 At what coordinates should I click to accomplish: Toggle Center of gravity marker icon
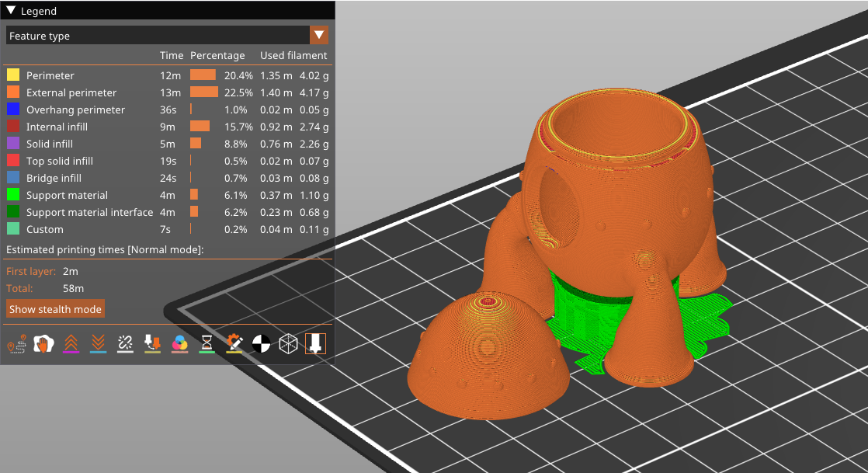pyautogui.click(x=261, y=344)
